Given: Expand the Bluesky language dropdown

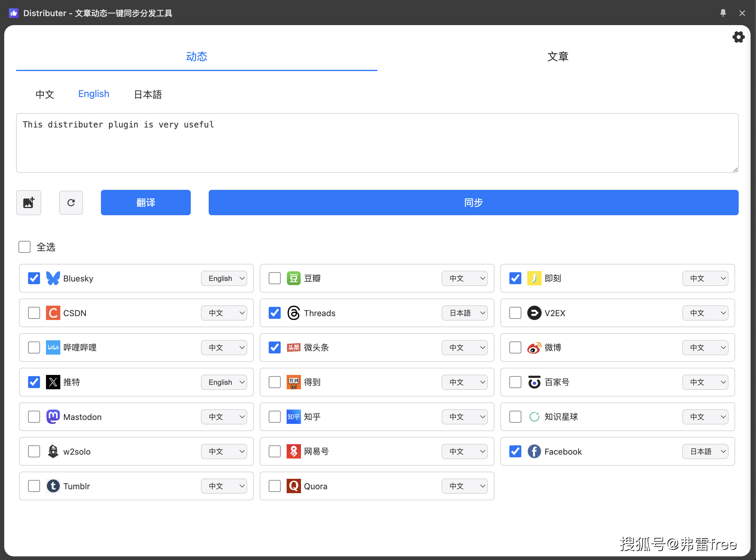Looking at the screenshot, I should [x=225, y=278].
